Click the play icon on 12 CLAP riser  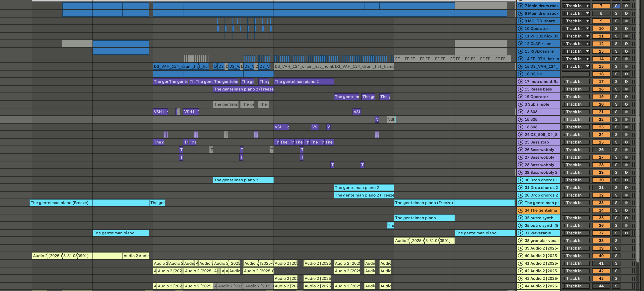point(521,44)
